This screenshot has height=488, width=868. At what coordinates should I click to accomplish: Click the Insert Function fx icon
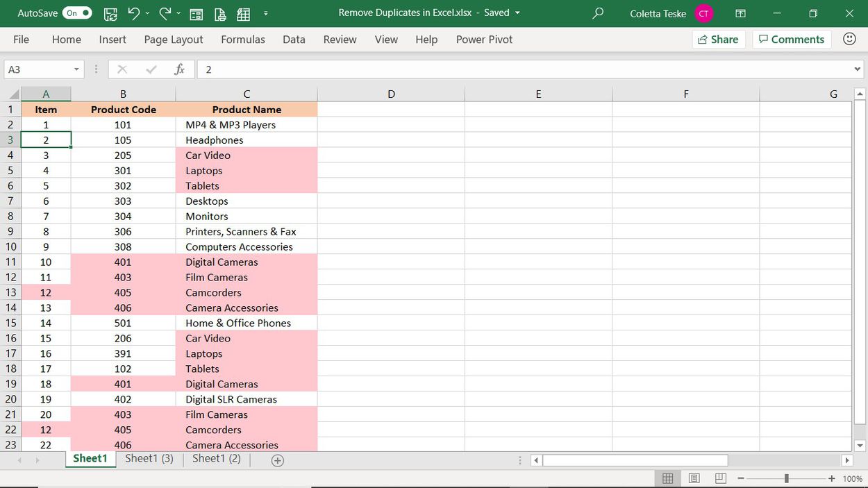click(179, 69)
